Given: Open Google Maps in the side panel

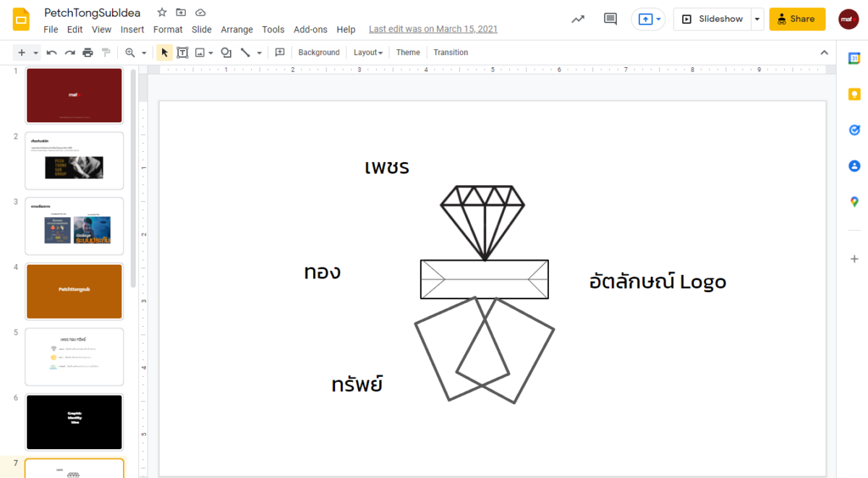Looking at the screenshot, I should click(854, 202).
